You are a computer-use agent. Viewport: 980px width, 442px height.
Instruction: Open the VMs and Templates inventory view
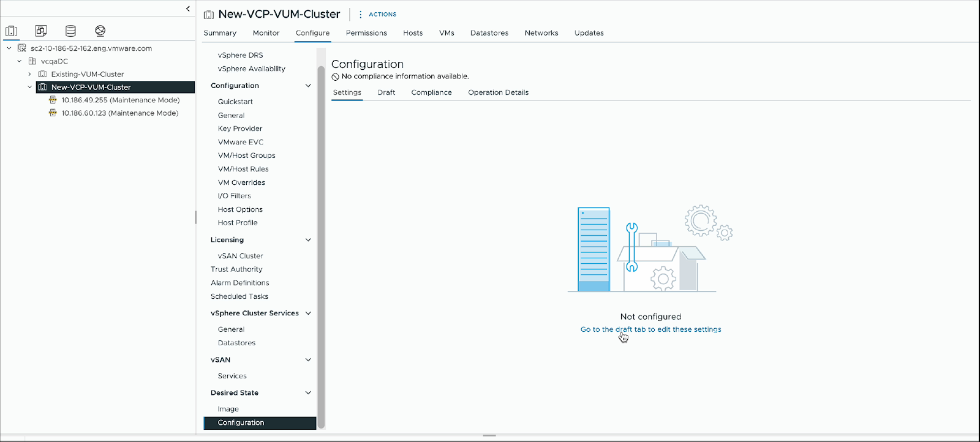tap(41, 31)
